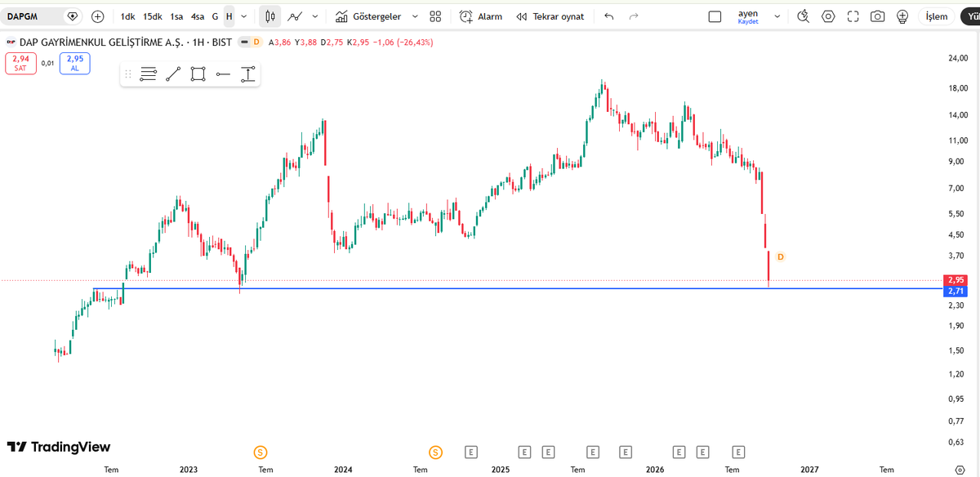The width and height of the screenshot is (980, 477).
Task: Click the diamond icon in symbol search
Action: click(73, 16)
